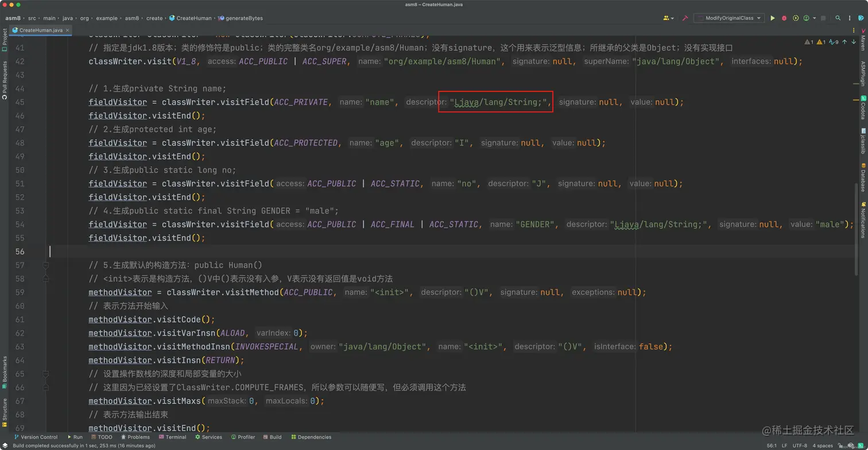868x450 pixels.
Task: Open the Notifications side panel
Action: click(x=862, y=220)
